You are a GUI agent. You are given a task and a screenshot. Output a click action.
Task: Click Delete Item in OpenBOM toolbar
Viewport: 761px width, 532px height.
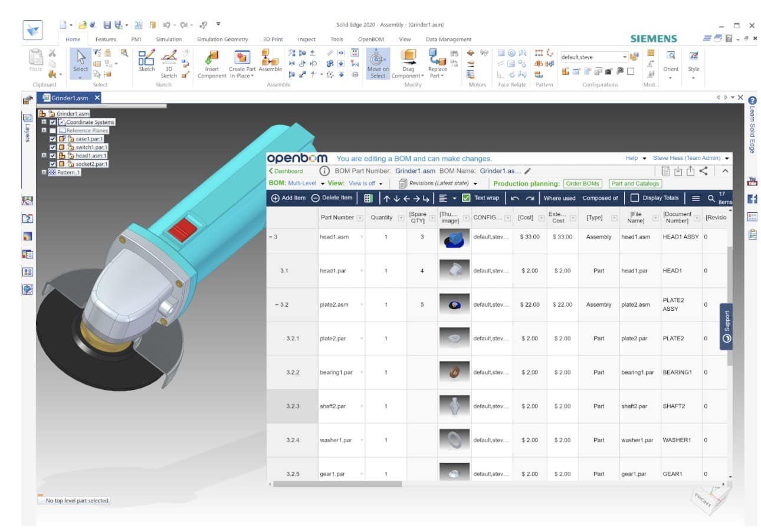(332, 198)
